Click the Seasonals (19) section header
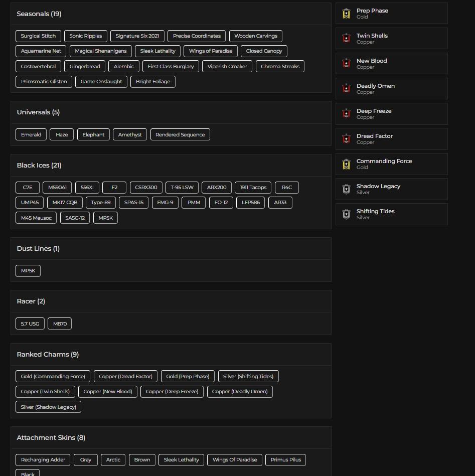The width and height of the screenshot is (475, 476). 39,14
